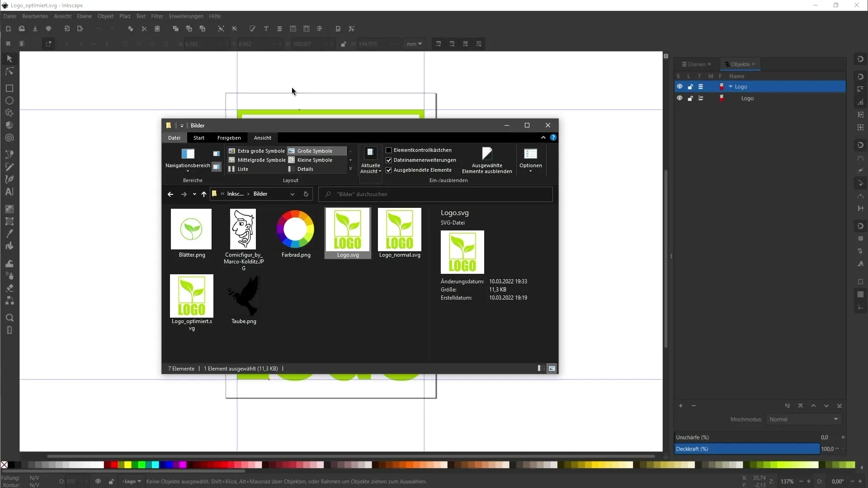The height and width of the screenshot is (488, 868).
Task: Select the Rectangle tool
Action: tap(8, 88)
